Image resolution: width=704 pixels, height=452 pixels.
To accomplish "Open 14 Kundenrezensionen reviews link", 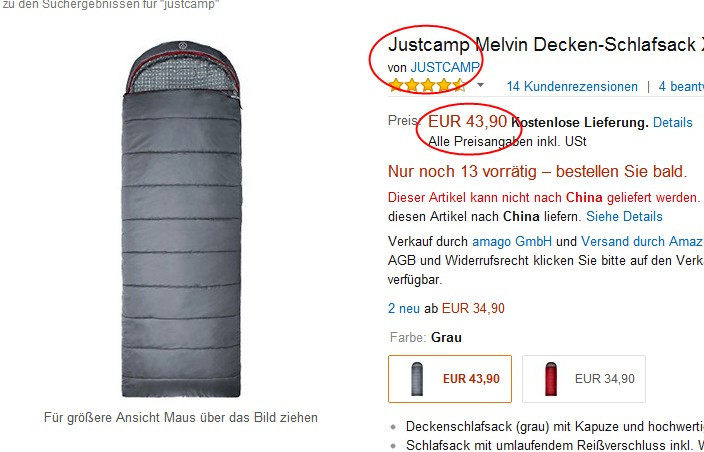I will pos(572,86).
